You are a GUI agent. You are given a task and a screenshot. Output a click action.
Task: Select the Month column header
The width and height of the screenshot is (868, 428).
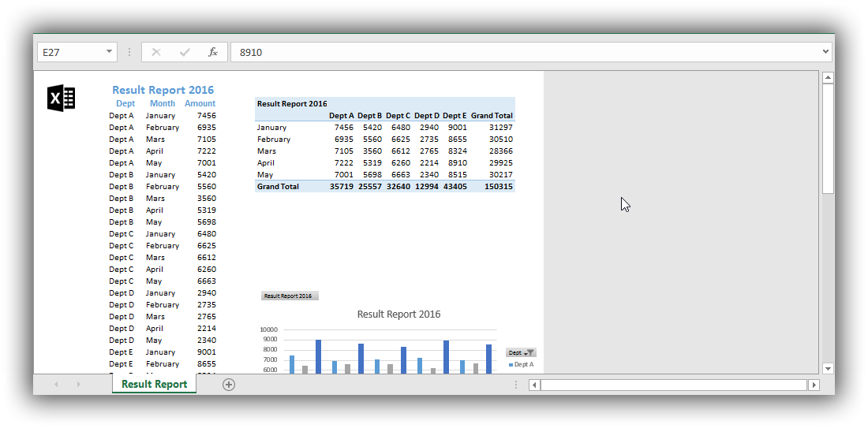(x=163, y=103)
